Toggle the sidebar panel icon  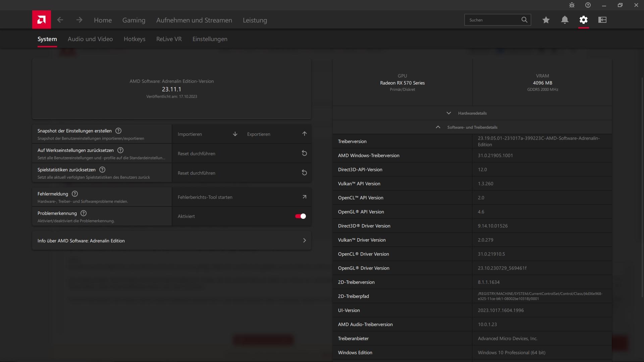(602, 20)
